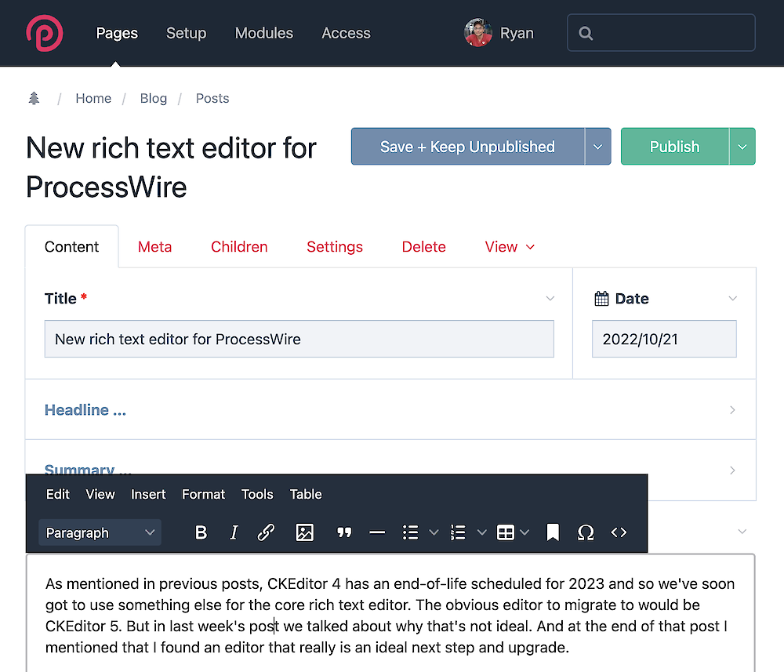Click the tree icon in breadcrumb
This screenshot has height=672, width=784.
pos(34,98)
